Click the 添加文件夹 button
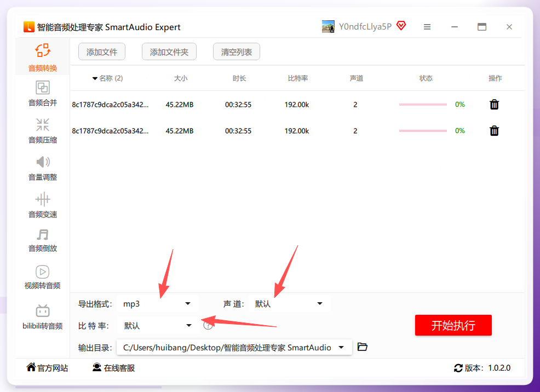This screenshot has width=540, height=392. 169,52
